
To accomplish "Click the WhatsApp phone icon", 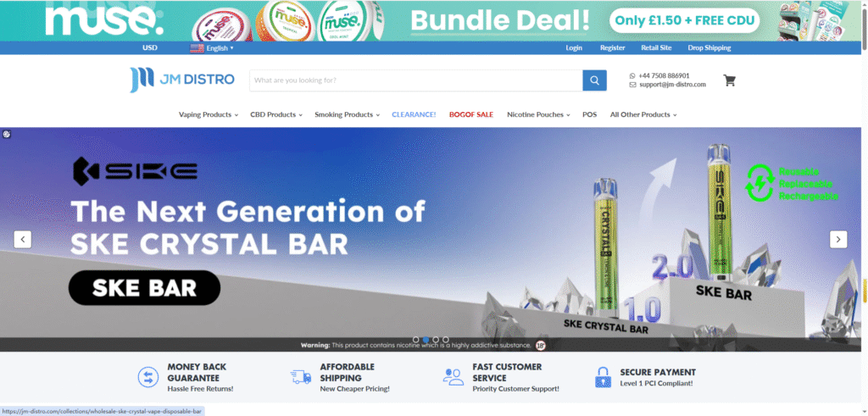I will point(632,75).
